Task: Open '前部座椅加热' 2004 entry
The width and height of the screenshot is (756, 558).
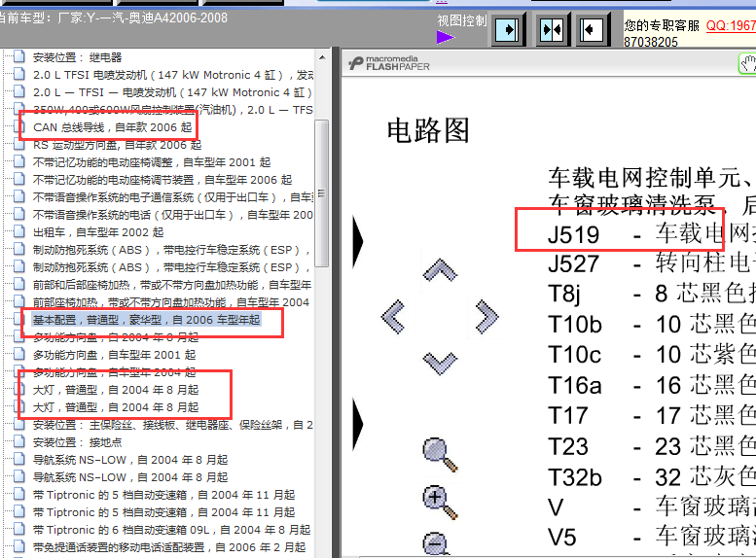Action: [170, 302]
